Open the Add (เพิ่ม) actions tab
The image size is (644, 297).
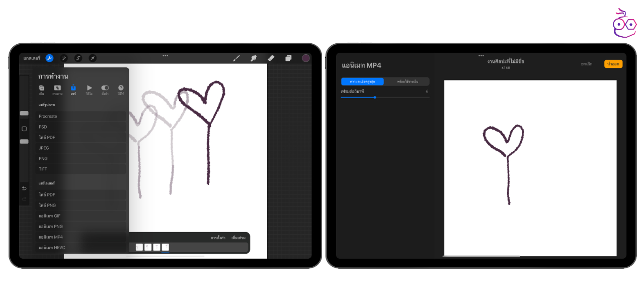click(41, 90)
